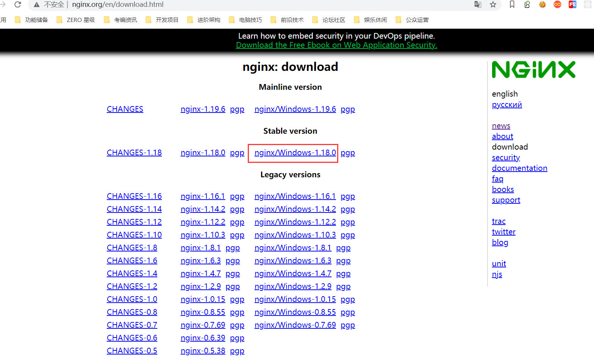
Task: Open the documentation page in sidebar
Action: click(x=519, y=168)
